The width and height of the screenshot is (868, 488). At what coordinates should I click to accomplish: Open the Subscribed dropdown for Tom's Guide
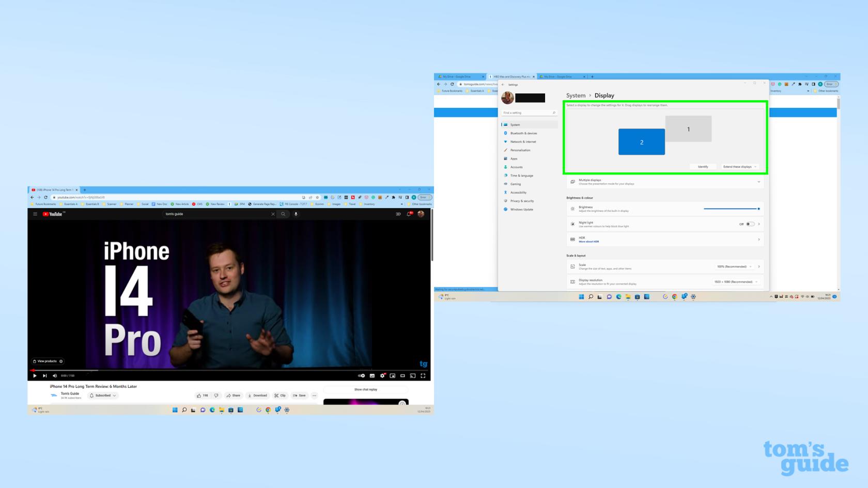tap(103, 396)
